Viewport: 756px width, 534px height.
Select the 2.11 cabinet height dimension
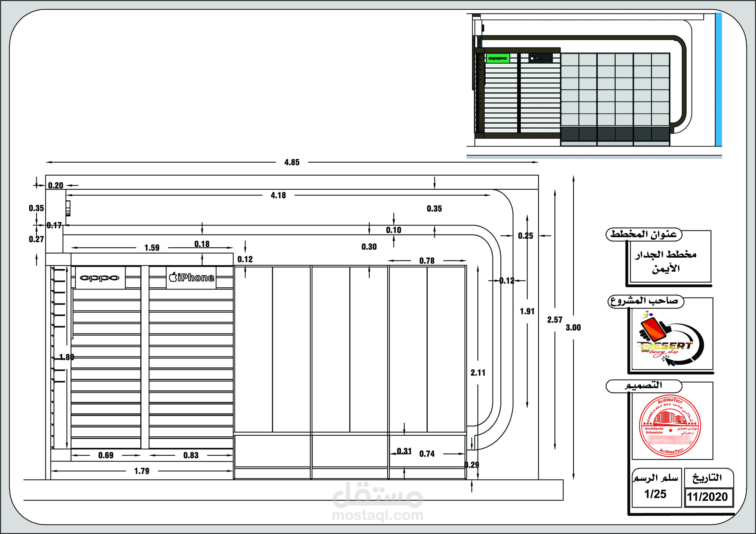pos(477,373)
